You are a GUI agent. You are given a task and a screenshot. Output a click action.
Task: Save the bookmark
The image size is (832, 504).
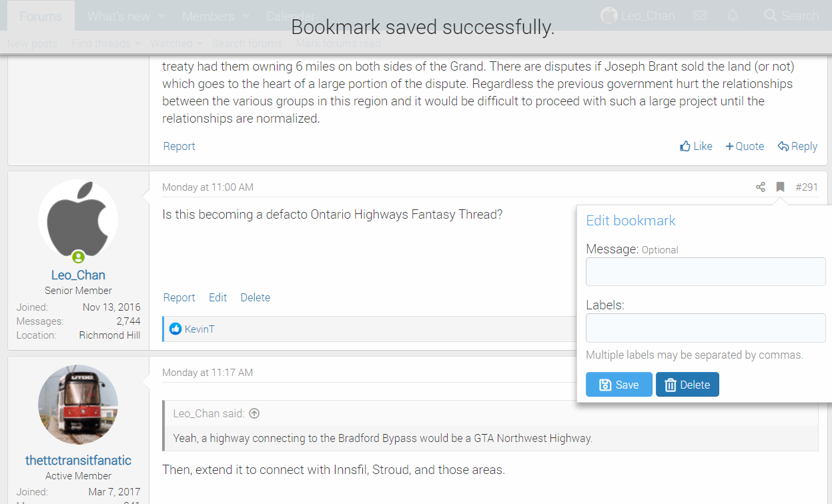[618, 385]
